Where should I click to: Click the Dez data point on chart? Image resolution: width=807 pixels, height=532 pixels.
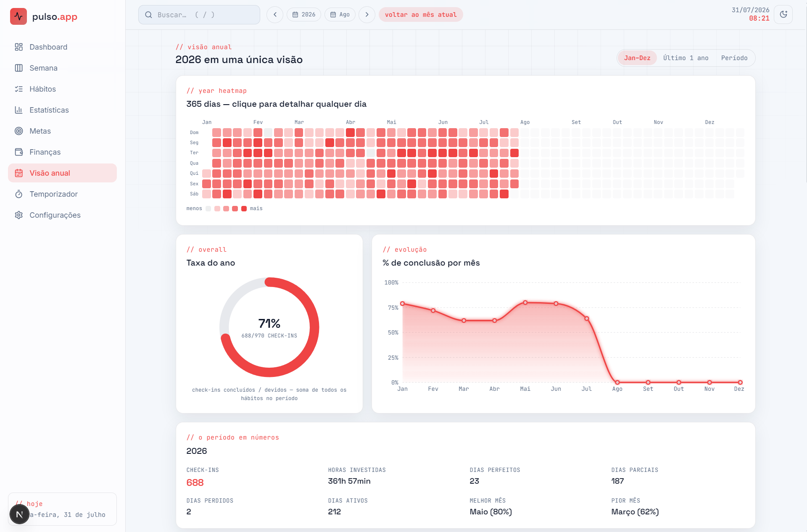tap(740, 382)
